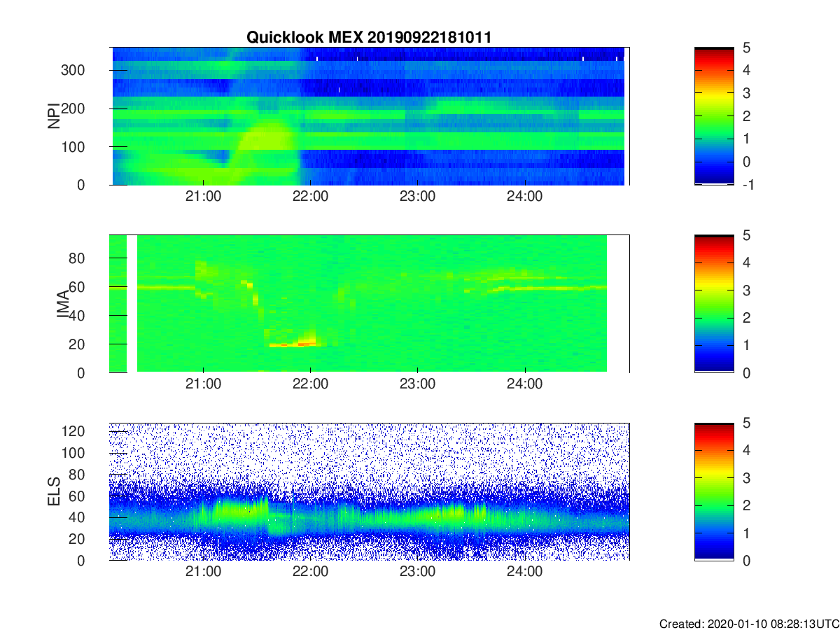Select the NPI y-axis label
840x630 pixels.
point(53,116)
